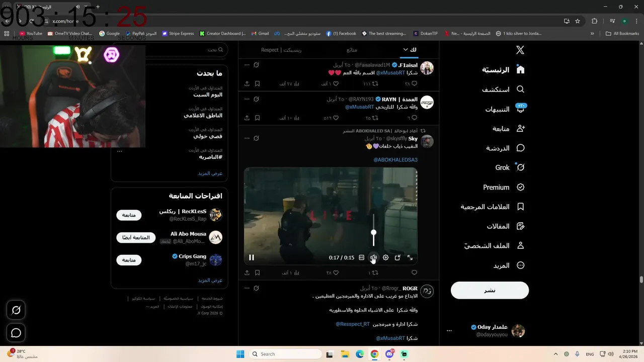Viewport: 644px width, 362px height.
Task: Enter video fullscreen mode
Action: click(410, 257)
